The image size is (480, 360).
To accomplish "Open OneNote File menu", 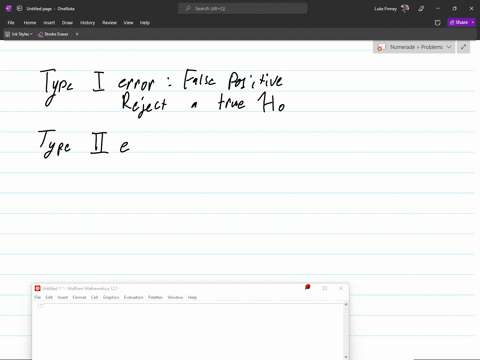I will click(x=11, y=23).
